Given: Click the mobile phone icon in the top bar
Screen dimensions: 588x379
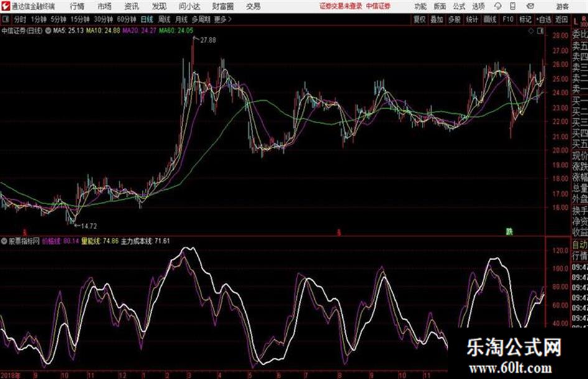Looking at the screenshot, I should [x=513, y=6].
